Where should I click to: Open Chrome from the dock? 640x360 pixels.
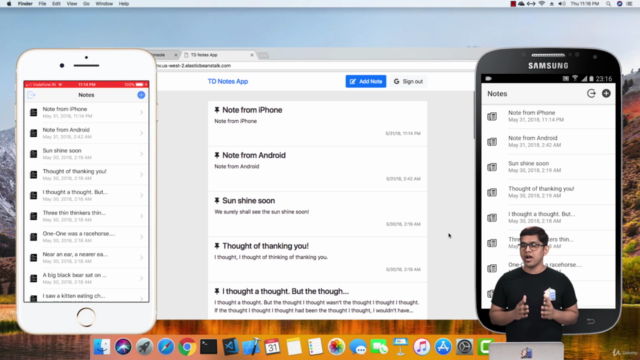coord(187,347)
